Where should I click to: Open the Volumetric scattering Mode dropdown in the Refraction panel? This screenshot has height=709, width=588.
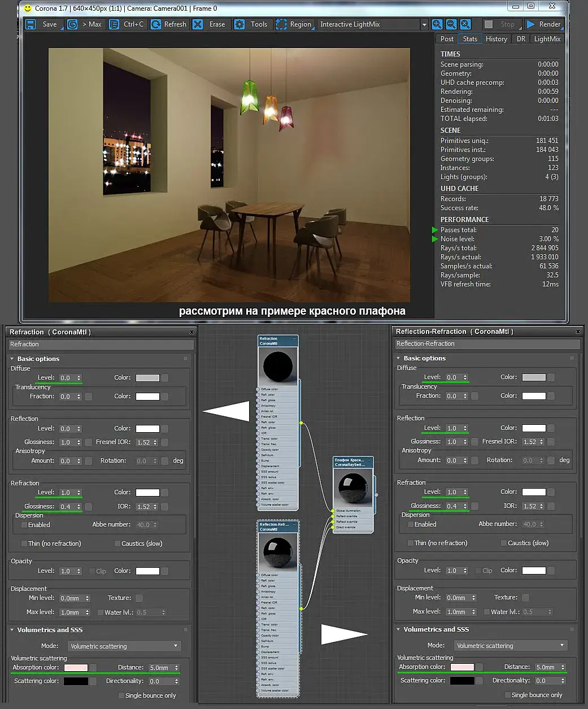pyautogui.click(x=125, y=646)
